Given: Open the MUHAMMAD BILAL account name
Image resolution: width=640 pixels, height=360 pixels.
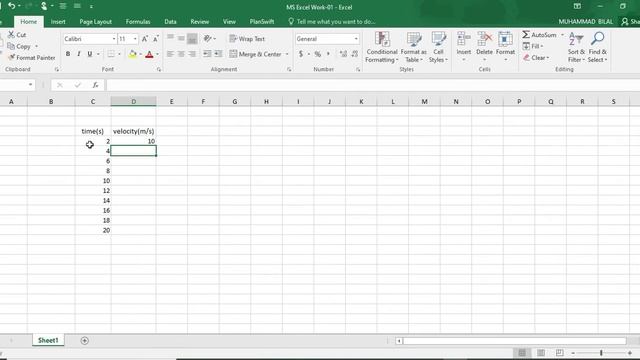Looking at the screenshot, I should [585, 22].
